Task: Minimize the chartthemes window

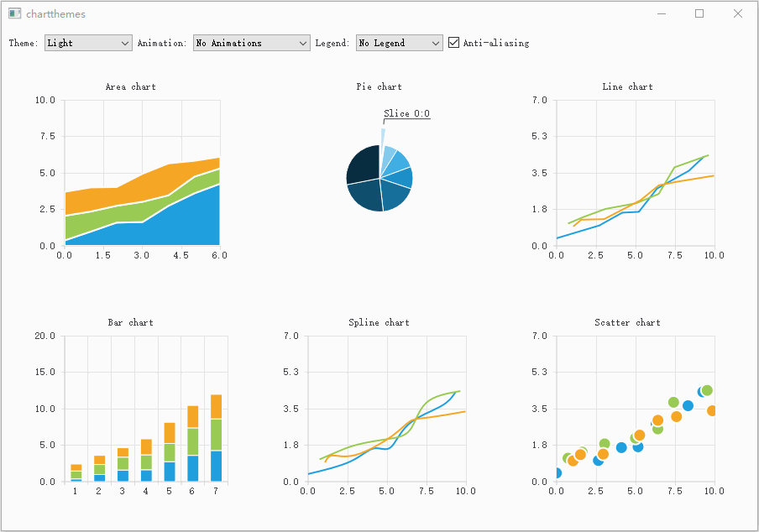Action: [x=662, y=13]
